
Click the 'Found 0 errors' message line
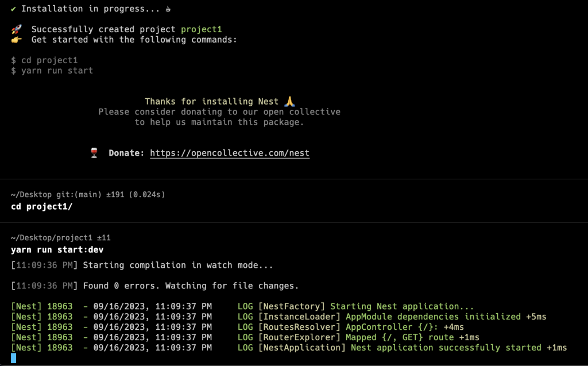coord(191,286)
